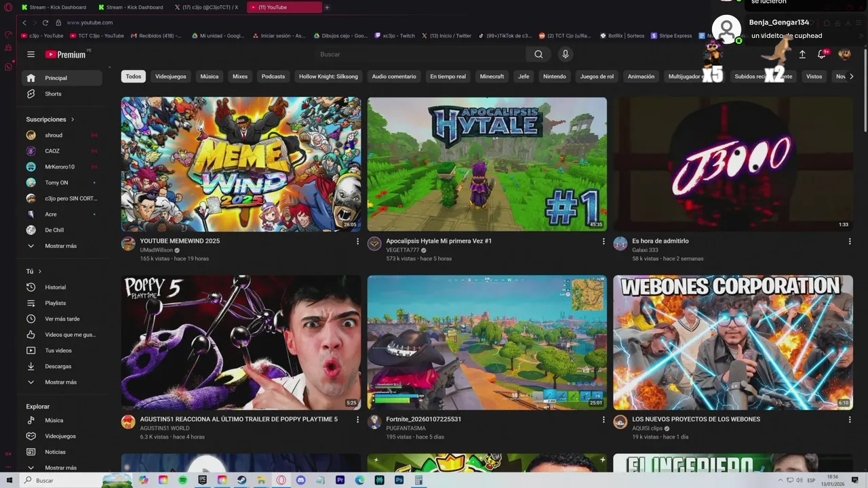Open MrKeroro10 channel subscription
868x488 pixels.
click(x=62, y=167)
